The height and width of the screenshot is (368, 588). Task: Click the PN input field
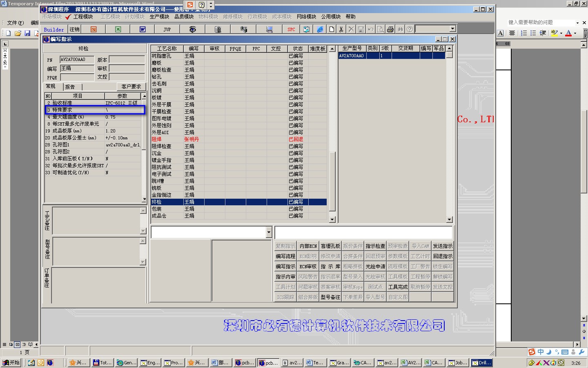click(x=77, y=60)
